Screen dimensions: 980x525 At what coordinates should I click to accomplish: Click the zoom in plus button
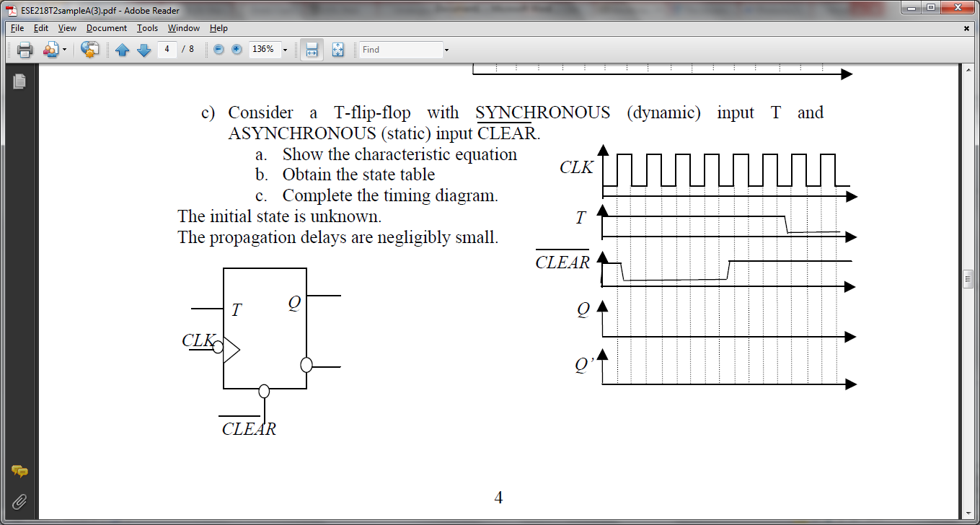236,49
